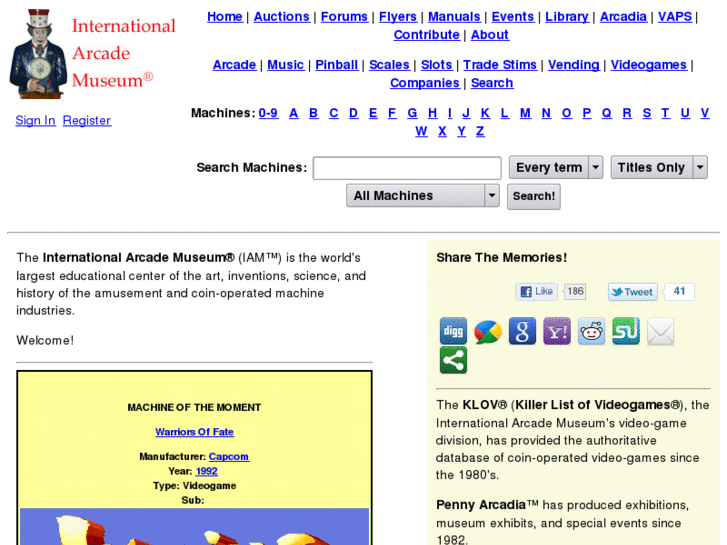Browse machines starting with V
The height and width of the screenshot is (545, 727).
(x=705, y=113)
